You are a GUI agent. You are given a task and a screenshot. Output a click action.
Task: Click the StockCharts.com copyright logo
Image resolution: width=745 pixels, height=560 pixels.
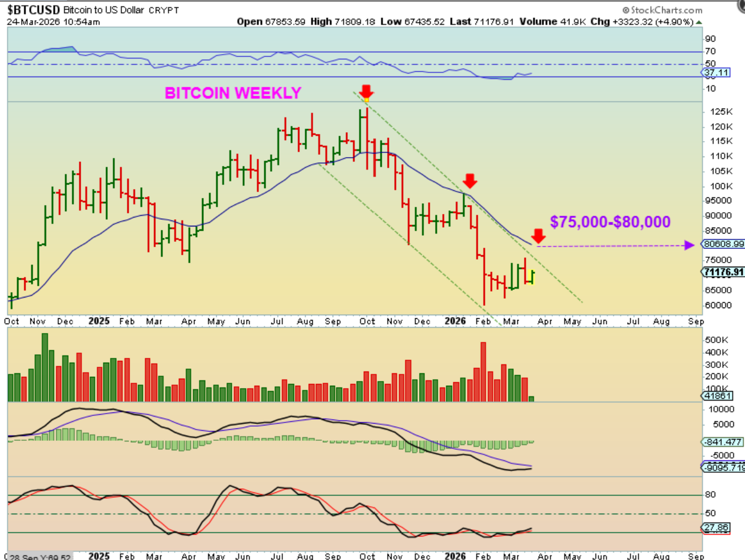click(x=662, y=10)
